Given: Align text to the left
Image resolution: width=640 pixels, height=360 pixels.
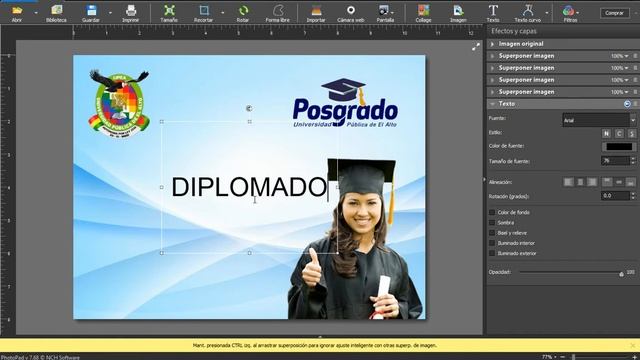Looking at the screenshot, I should [x=568, y=182].
